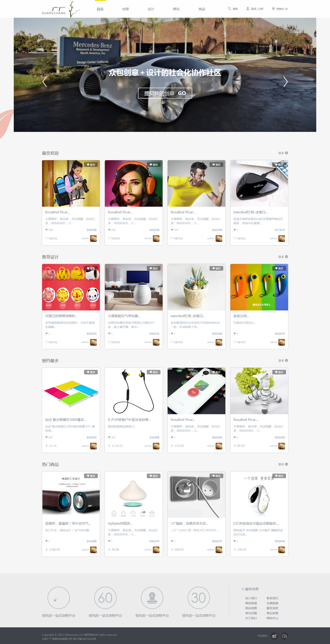Click the login user icon

pos(248,9)
